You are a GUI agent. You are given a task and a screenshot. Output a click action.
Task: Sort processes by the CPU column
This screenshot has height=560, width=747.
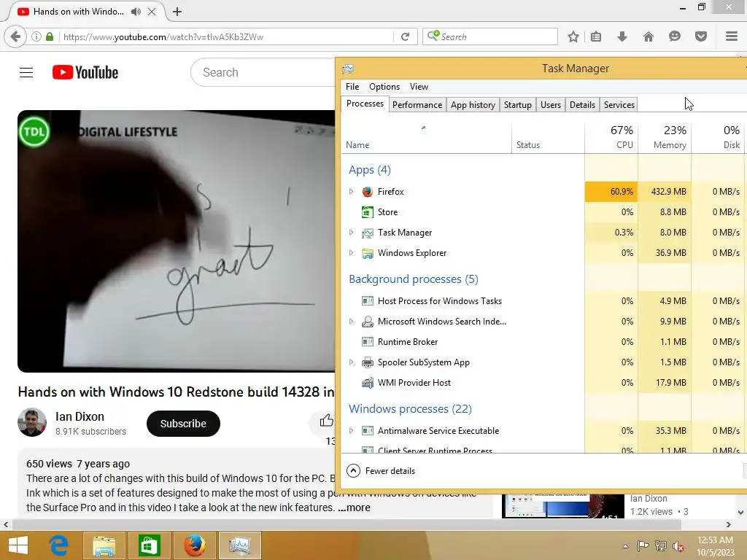pos(611,138)
